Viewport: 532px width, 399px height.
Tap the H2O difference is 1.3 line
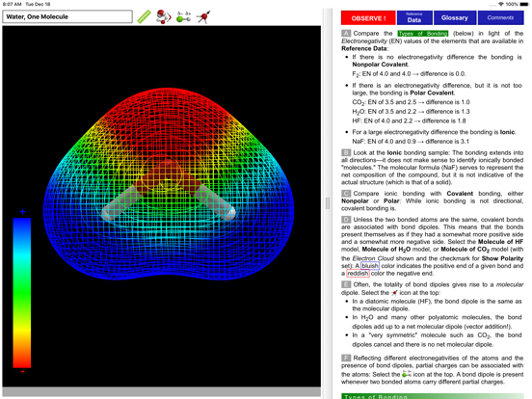pos(411,112)
